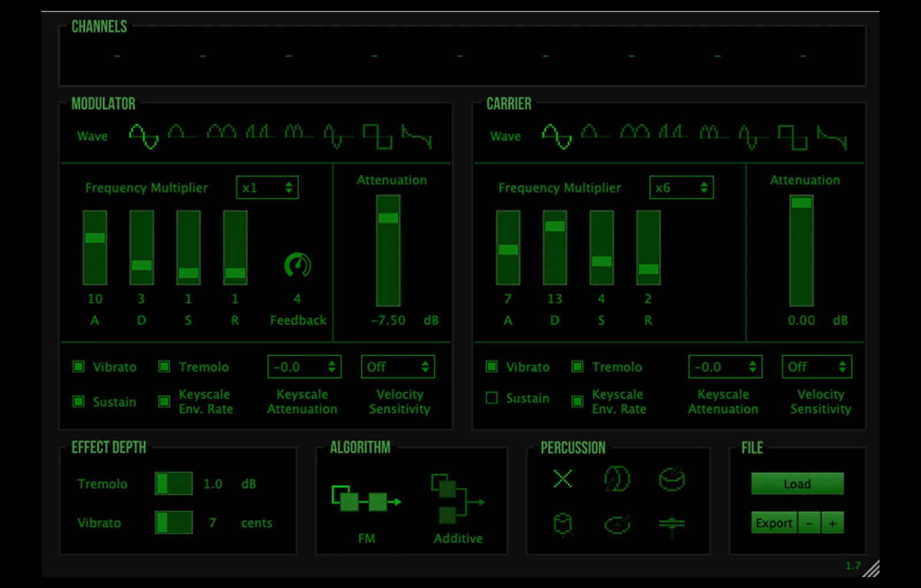Click the Modulator Sustain level slider
Screen dimensions: 921x588
point(188,247)
